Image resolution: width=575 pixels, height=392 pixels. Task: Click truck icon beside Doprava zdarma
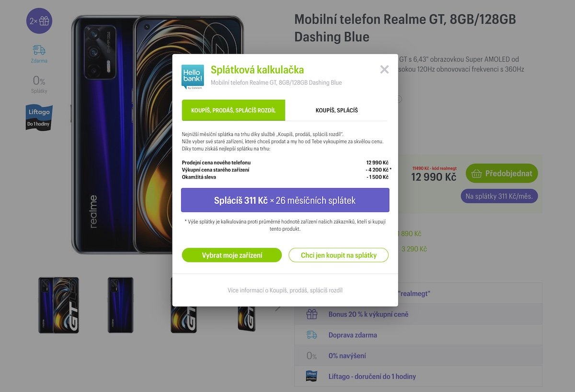coord(312,335)
